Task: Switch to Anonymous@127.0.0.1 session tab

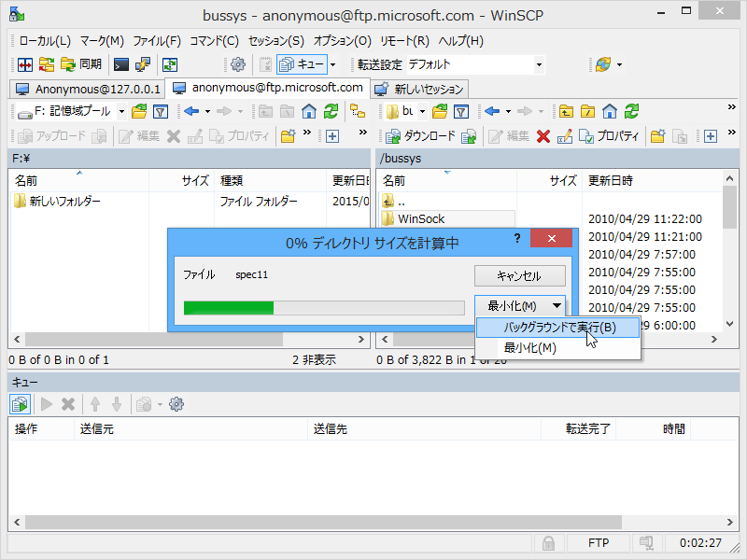Action: tap(88, 89)
